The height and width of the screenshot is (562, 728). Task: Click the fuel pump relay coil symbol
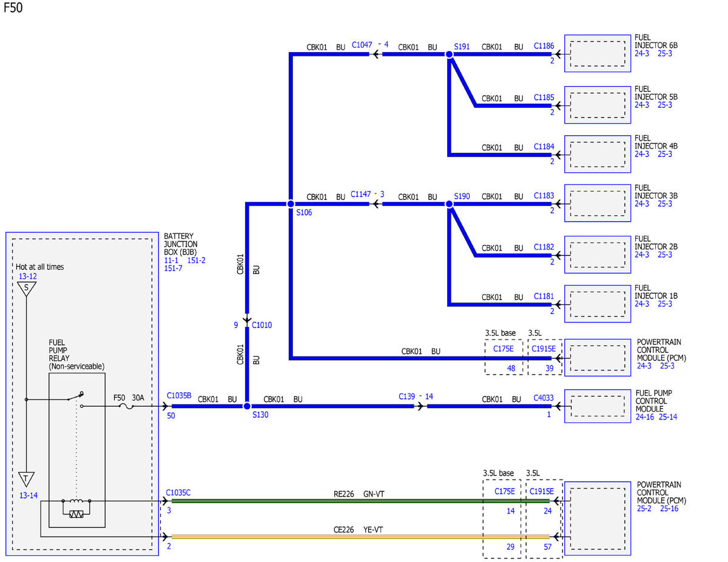[x=76, y=501]
